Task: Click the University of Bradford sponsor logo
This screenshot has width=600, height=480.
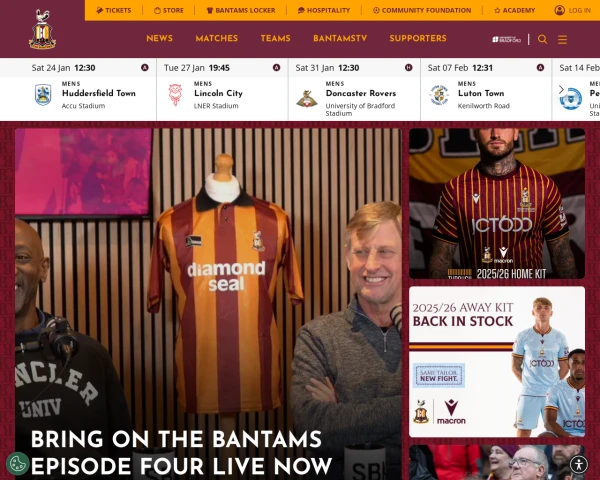Action: [507, 39]
